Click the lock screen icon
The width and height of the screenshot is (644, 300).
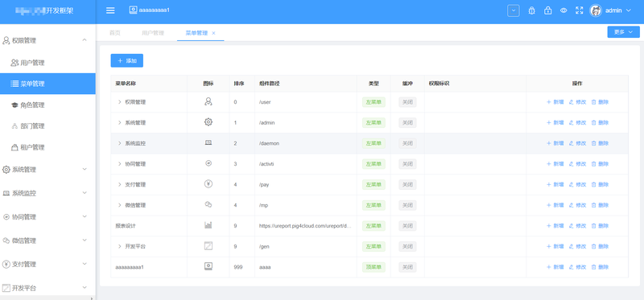click(x=548, y=10)
